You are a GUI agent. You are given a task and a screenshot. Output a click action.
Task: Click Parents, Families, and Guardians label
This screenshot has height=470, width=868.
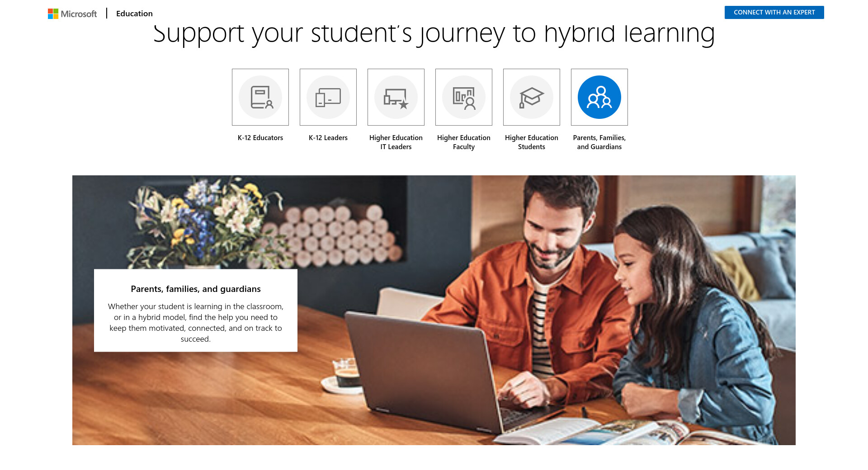point(599,142)
